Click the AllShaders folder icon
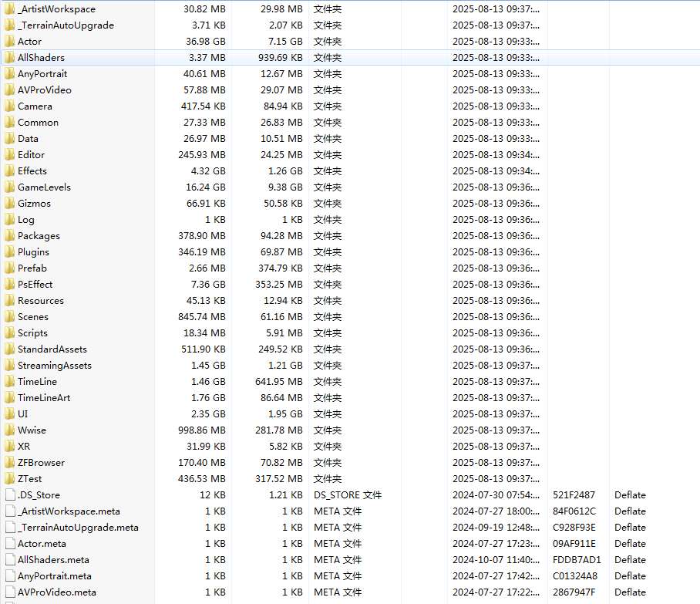 coord(9,57)
